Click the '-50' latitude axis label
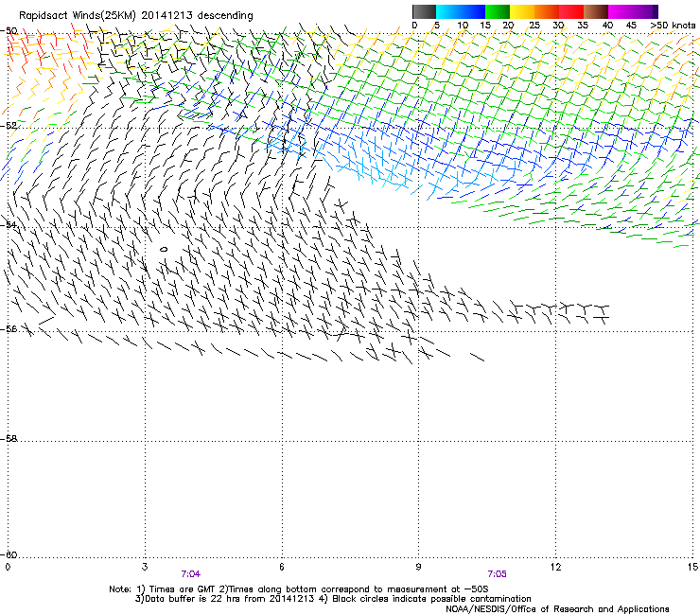Screen dimensions: 700x615 point(9,31)
